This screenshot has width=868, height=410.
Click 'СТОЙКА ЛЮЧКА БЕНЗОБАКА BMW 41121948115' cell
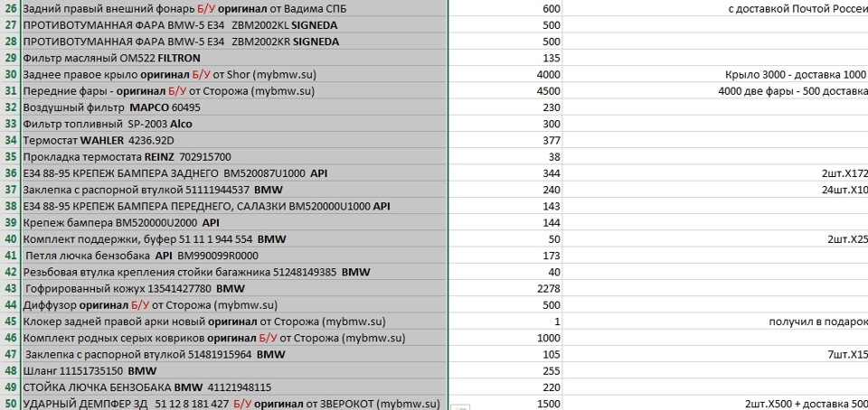(234, 387)
